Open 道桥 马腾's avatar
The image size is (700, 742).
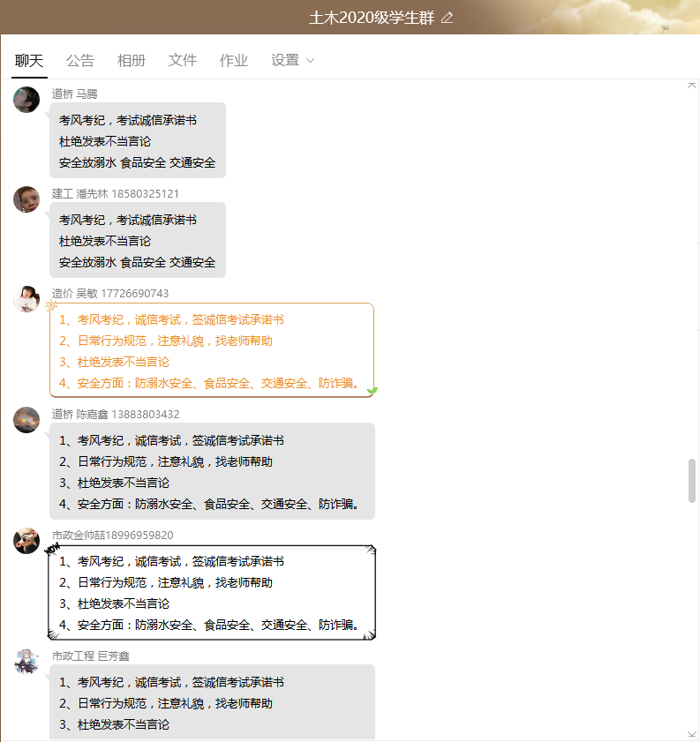click(26, 100)
